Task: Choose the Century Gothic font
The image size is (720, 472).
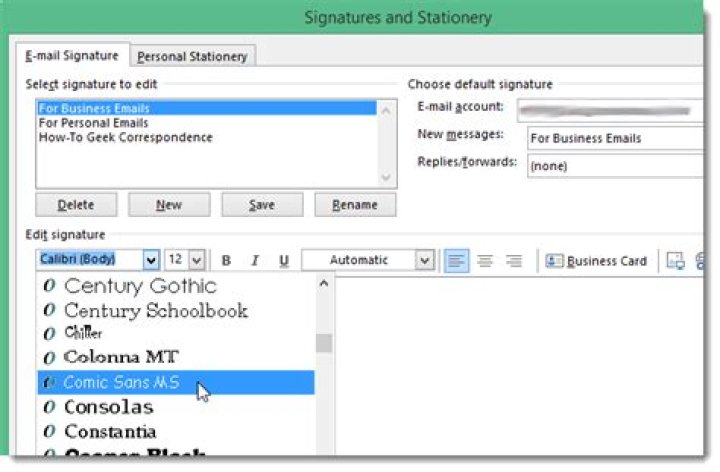Action: click(x=176, y=286)
